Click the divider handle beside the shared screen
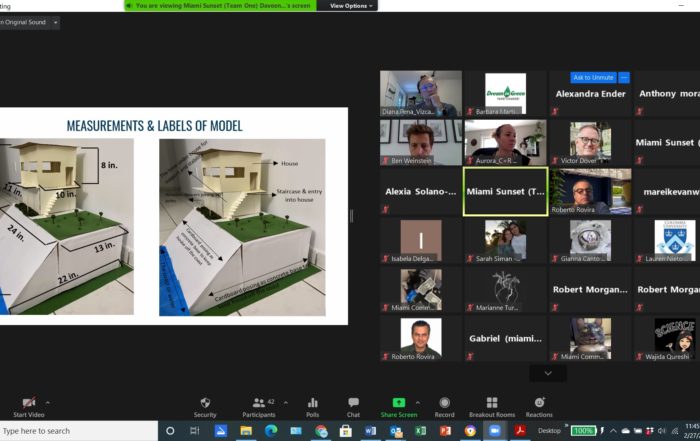The height and width of the screenshot is (441, 700). coord(351,216)
